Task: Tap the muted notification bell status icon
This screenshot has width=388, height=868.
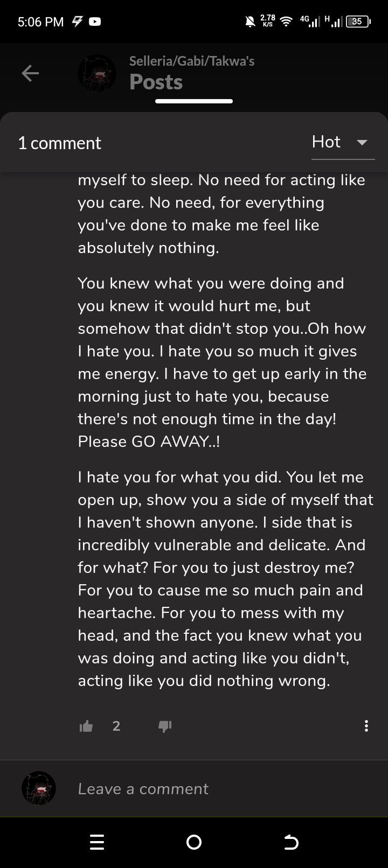Action: tap(250, 22)
